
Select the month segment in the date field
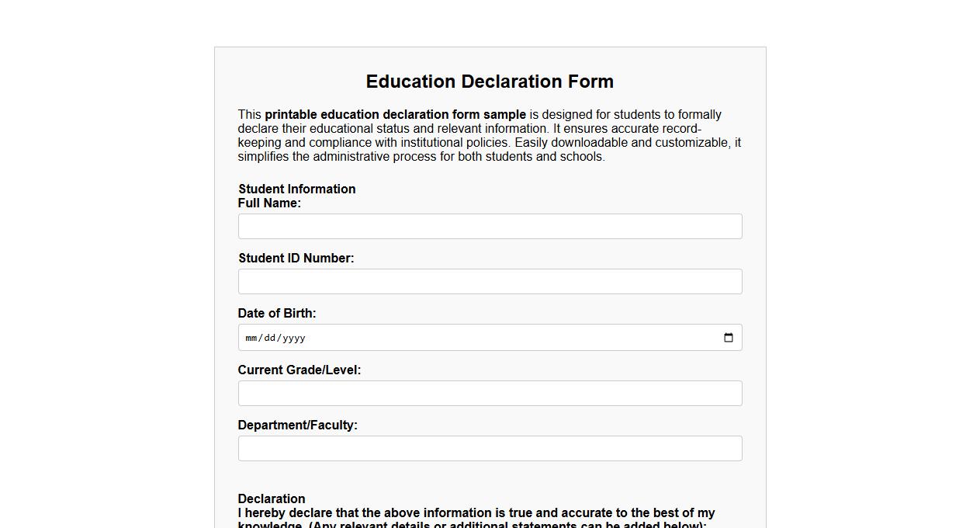[x=251, y=338]
